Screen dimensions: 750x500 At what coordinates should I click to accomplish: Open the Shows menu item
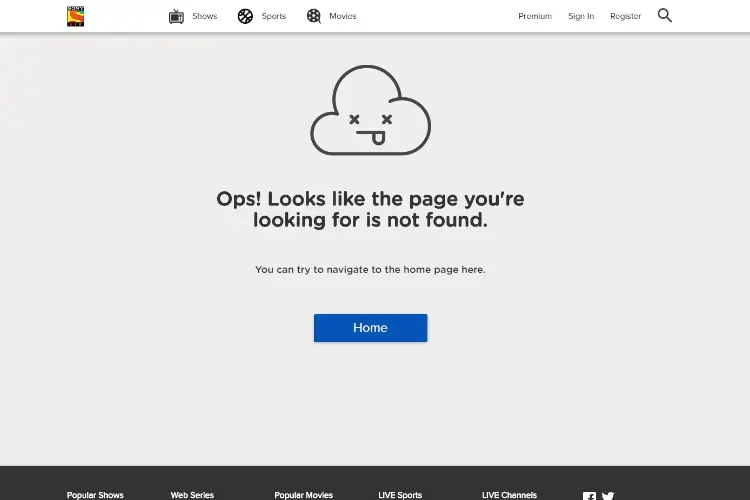[x=205, y=16]
